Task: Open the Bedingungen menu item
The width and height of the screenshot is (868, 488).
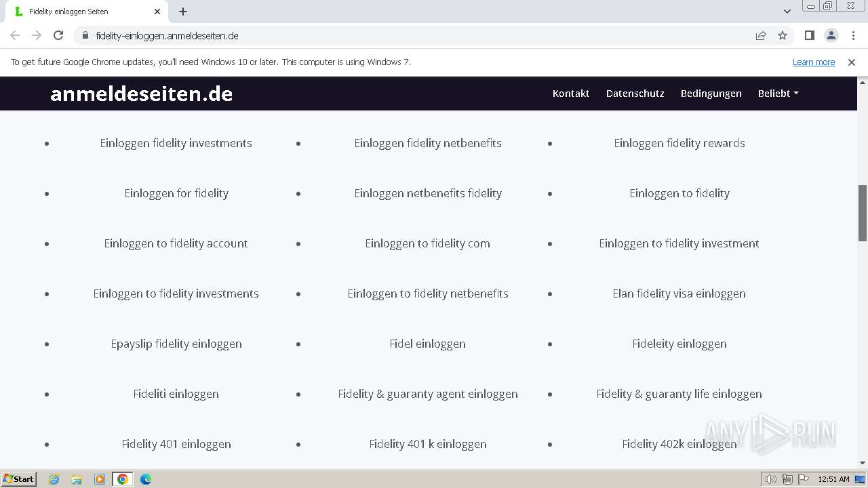Action: point(711,94)
